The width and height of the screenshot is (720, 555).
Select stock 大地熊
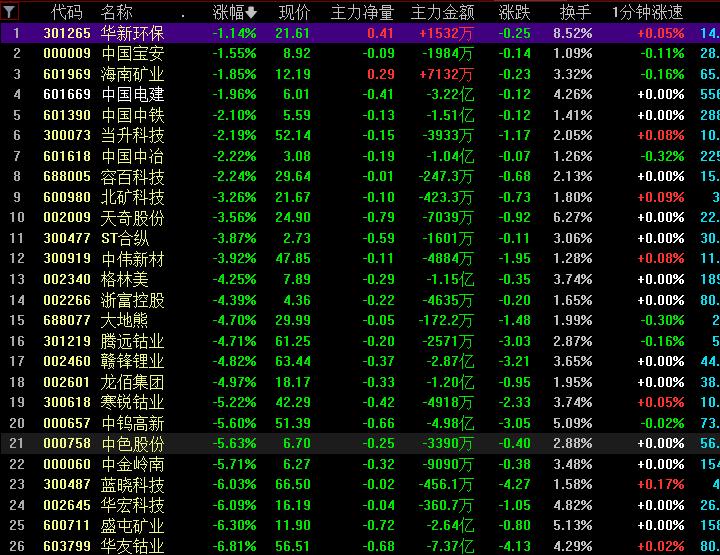pyautogui.click(x=125, y=320)
